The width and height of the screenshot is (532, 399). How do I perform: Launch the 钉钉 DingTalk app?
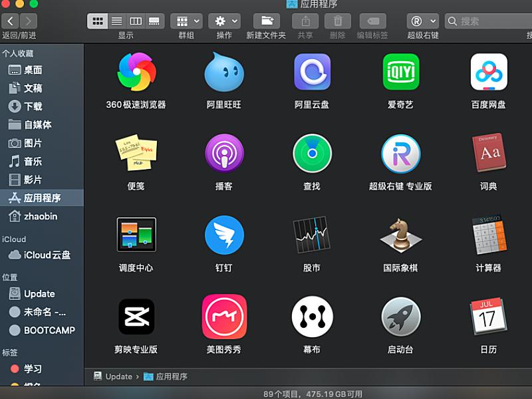point(224,235)
